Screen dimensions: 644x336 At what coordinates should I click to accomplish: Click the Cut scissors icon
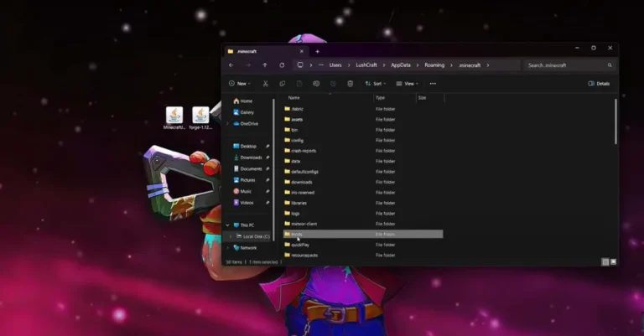(265, 84)
